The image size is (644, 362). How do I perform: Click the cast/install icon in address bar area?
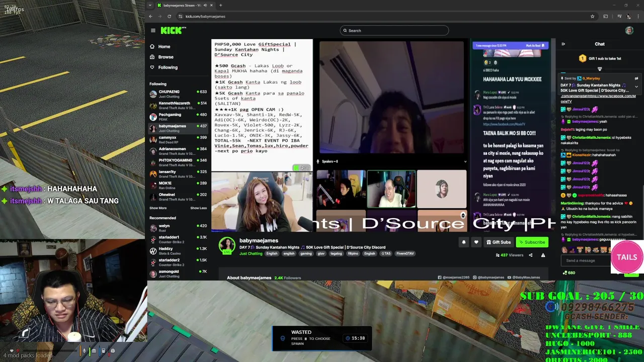tap(605, 17)
